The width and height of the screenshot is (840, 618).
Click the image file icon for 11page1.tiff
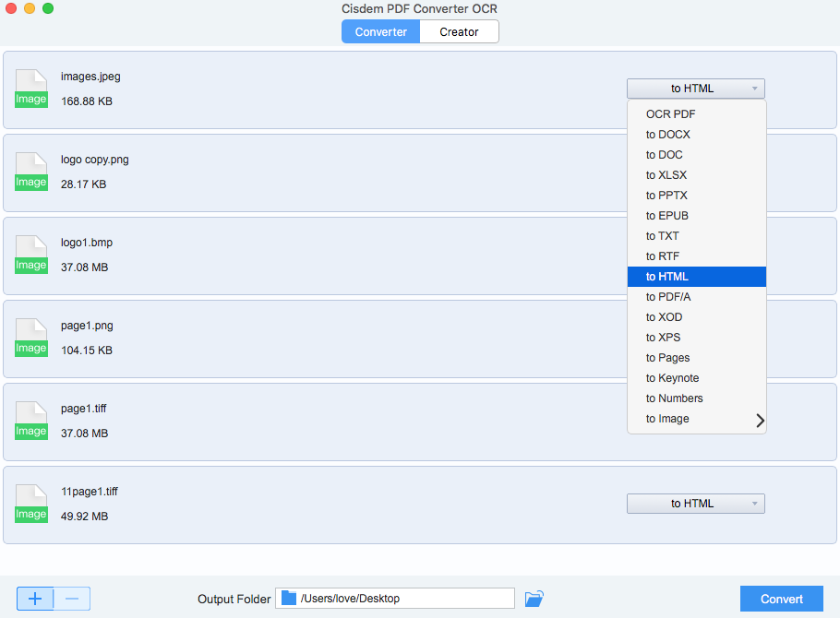31,504
